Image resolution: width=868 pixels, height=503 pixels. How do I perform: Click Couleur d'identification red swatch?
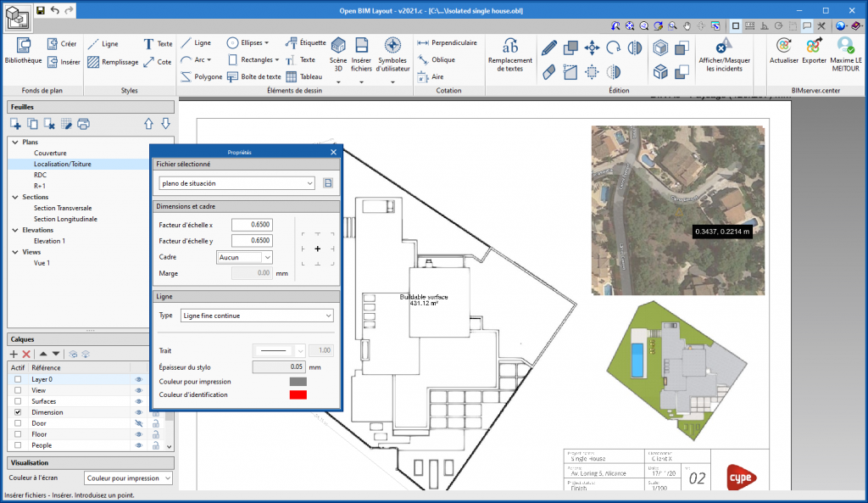298,394
